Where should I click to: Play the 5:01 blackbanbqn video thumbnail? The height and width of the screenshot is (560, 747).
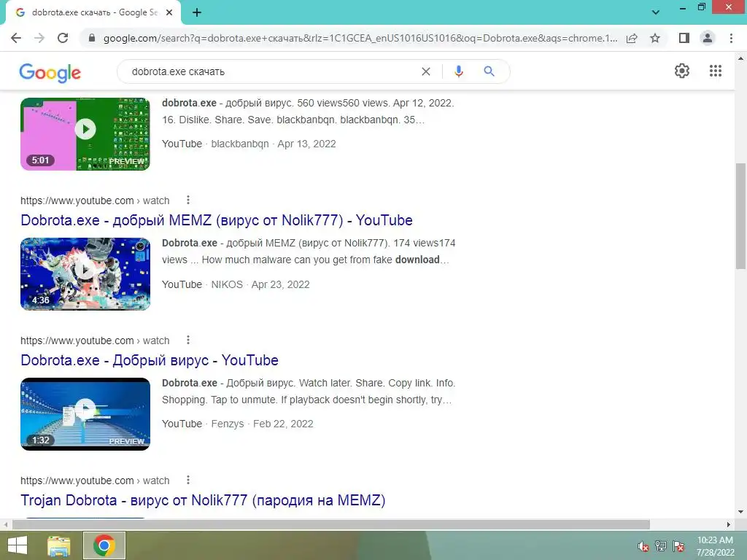coord(85,134)
